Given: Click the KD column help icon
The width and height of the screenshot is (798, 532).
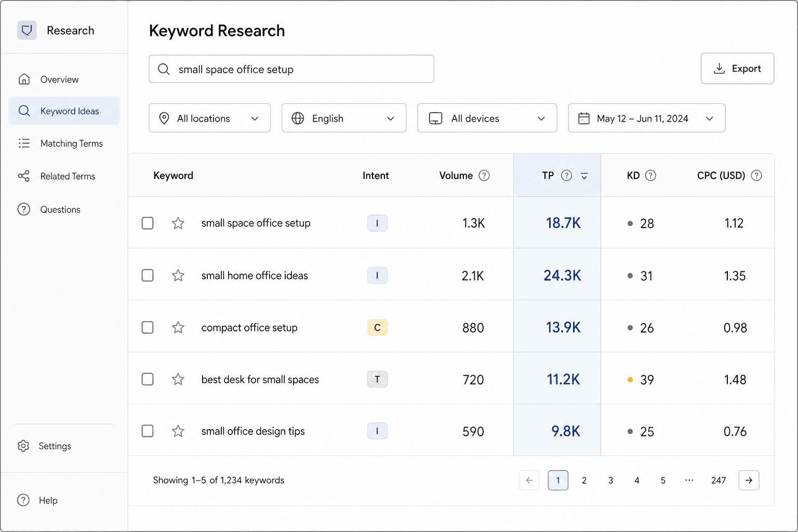Looking at the screenshot, I should [650, 176].
